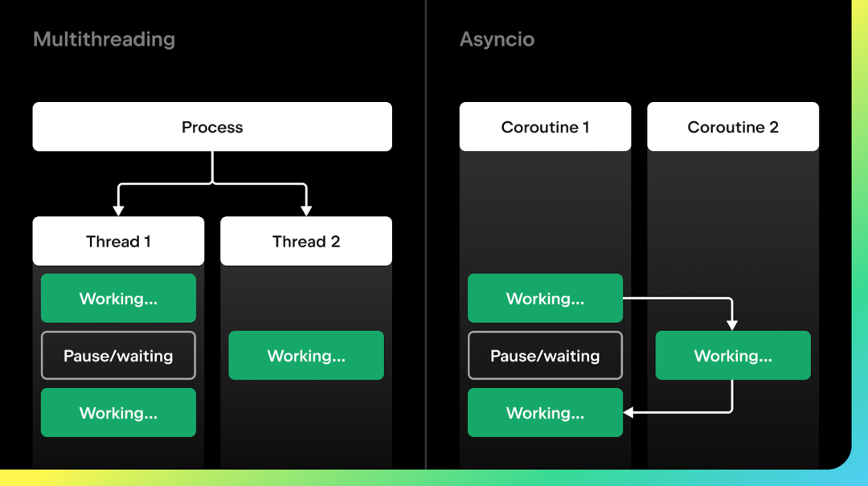Select the Coroutine 1 box
The height and width of the screenshot is (486, 868).
[545, 127]
